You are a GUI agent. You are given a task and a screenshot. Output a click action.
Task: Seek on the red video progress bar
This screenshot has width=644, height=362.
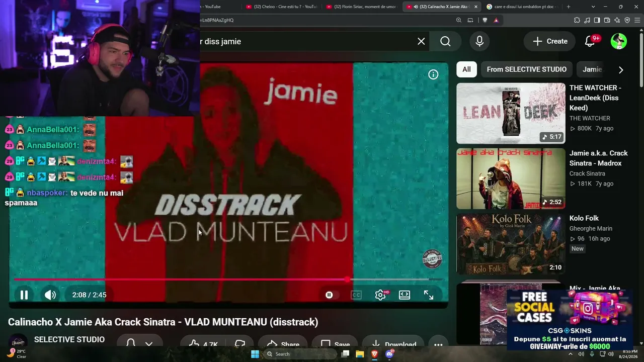pos(229,279)
